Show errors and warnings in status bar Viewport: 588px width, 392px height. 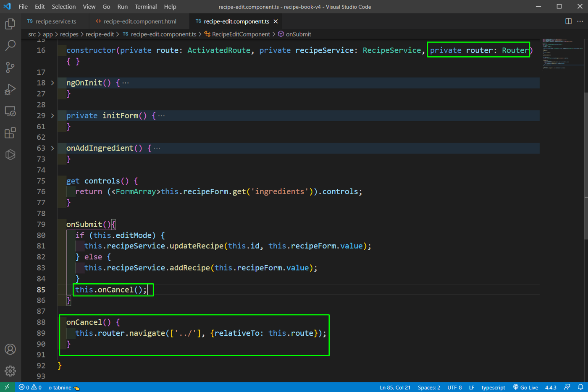(x=30, y=387)
